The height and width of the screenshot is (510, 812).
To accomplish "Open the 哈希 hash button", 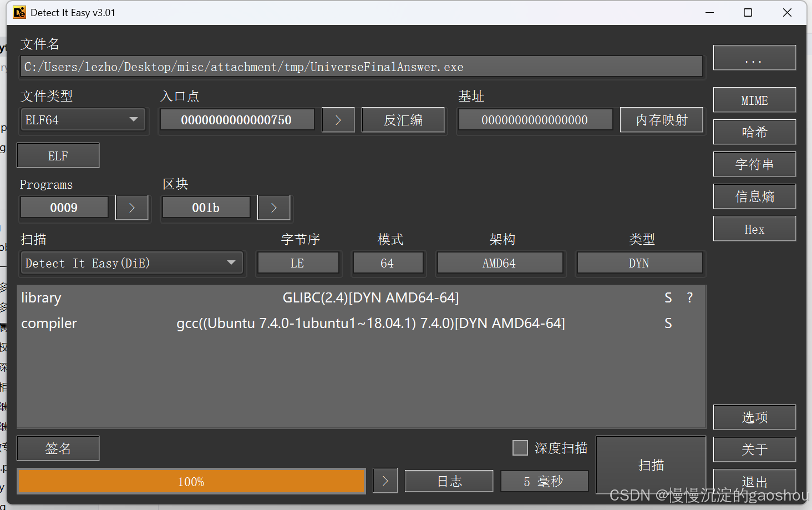I will 754,132.
